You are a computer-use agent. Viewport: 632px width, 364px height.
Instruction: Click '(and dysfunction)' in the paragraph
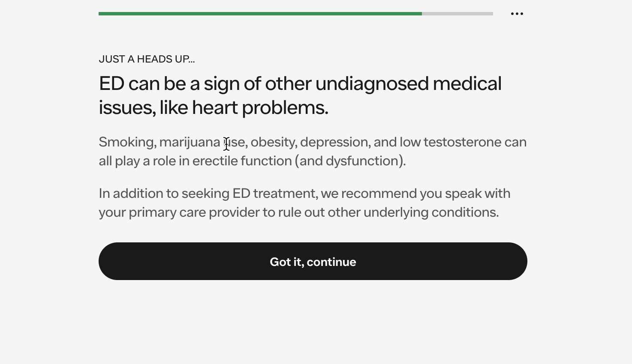350,161
